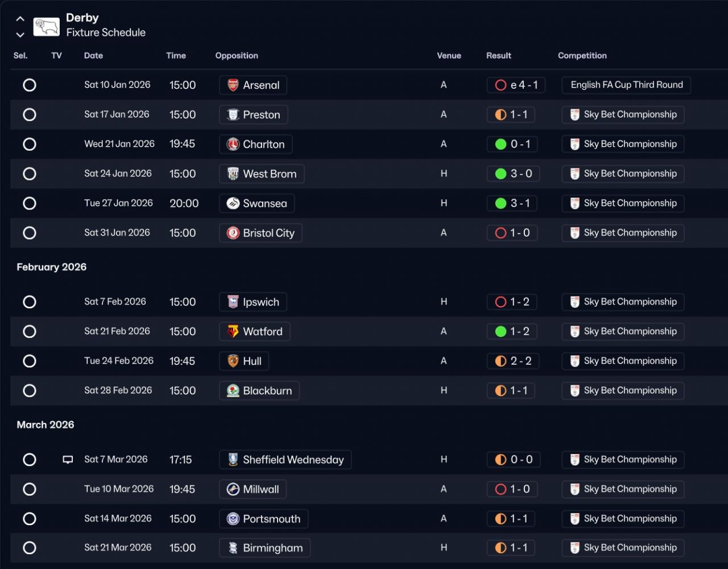Sort by the Date column header

point(93,55)
